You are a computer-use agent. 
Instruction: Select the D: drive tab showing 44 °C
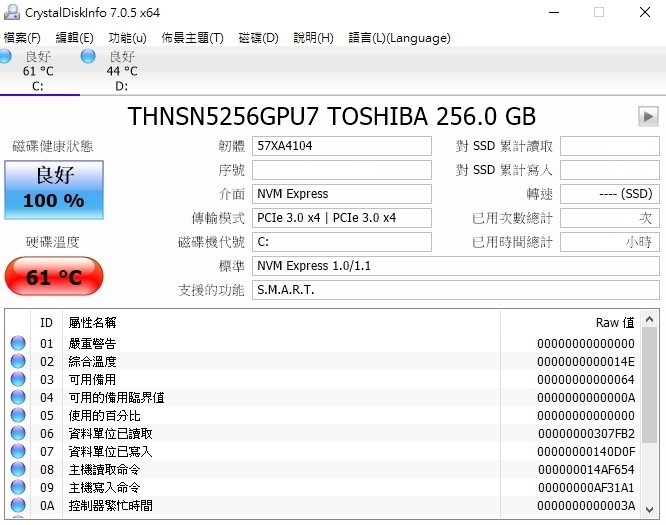(x=121, y=71)
